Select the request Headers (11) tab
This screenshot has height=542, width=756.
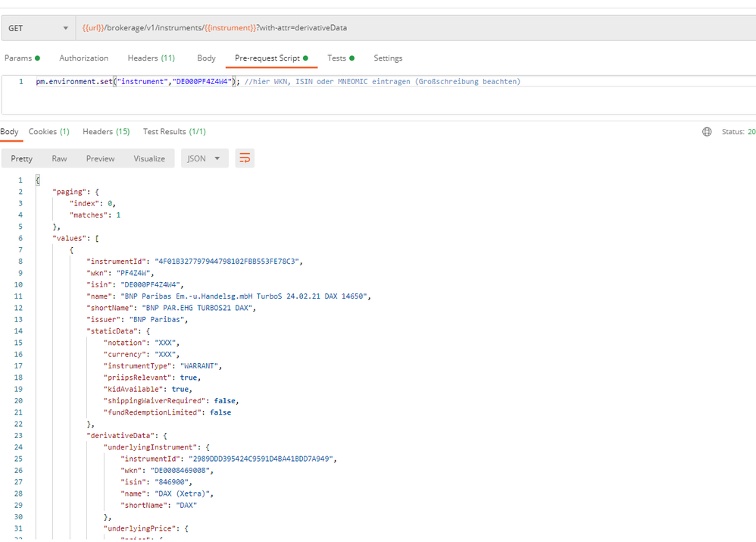(151, 58)
